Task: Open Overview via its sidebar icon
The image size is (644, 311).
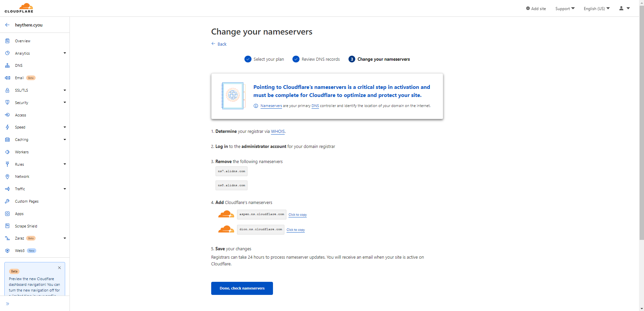Action: pos(7,41)
